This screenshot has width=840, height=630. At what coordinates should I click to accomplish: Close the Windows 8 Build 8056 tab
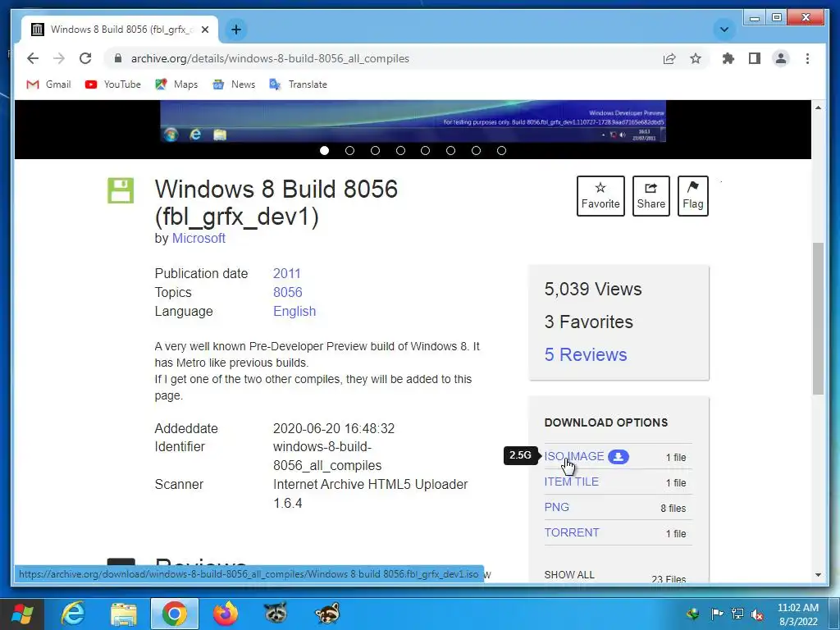[204, 30]
